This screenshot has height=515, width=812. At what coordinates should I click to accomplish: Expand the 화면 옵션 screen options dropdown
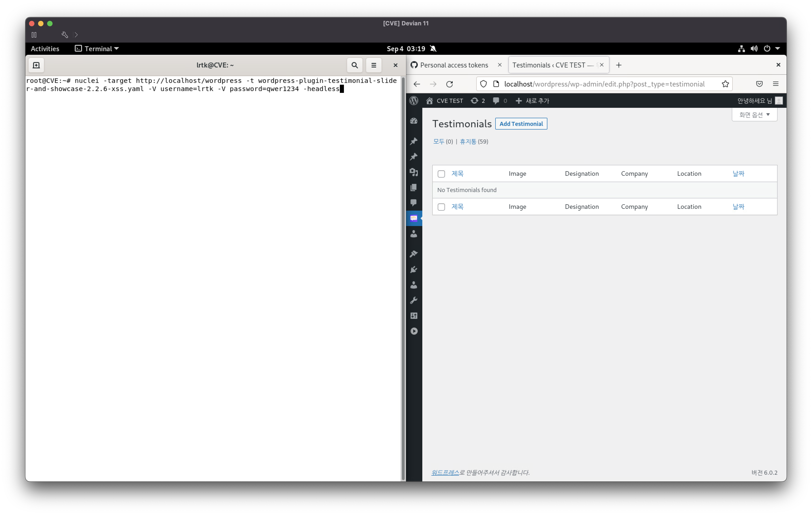[754, 115]
